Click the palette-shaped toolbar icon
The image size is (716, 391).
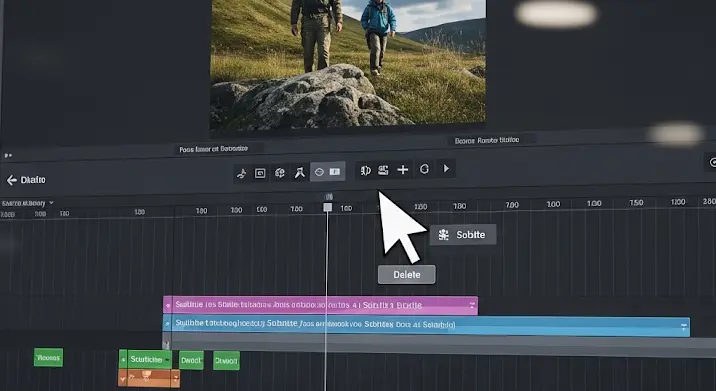(279, 173)
